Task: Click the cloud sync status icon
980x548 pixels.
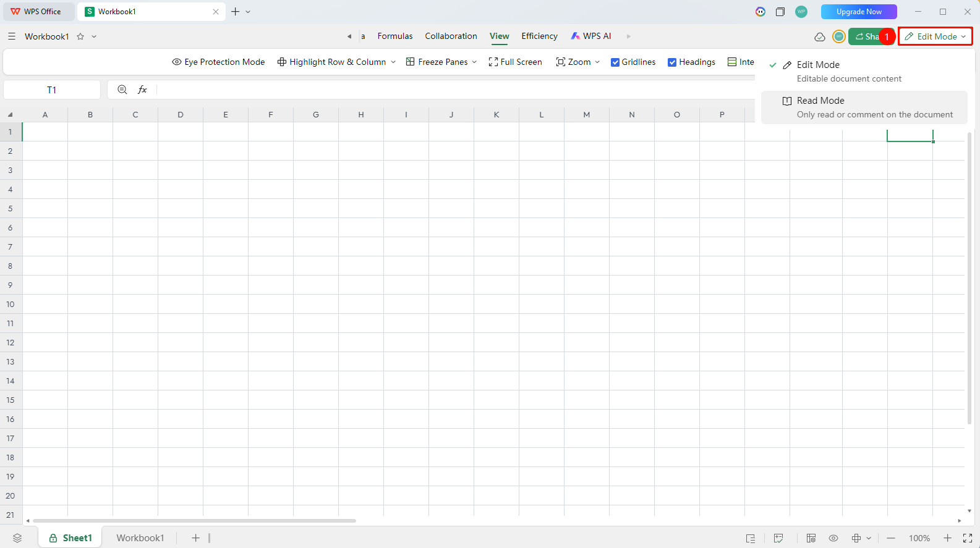Action: 820,36
